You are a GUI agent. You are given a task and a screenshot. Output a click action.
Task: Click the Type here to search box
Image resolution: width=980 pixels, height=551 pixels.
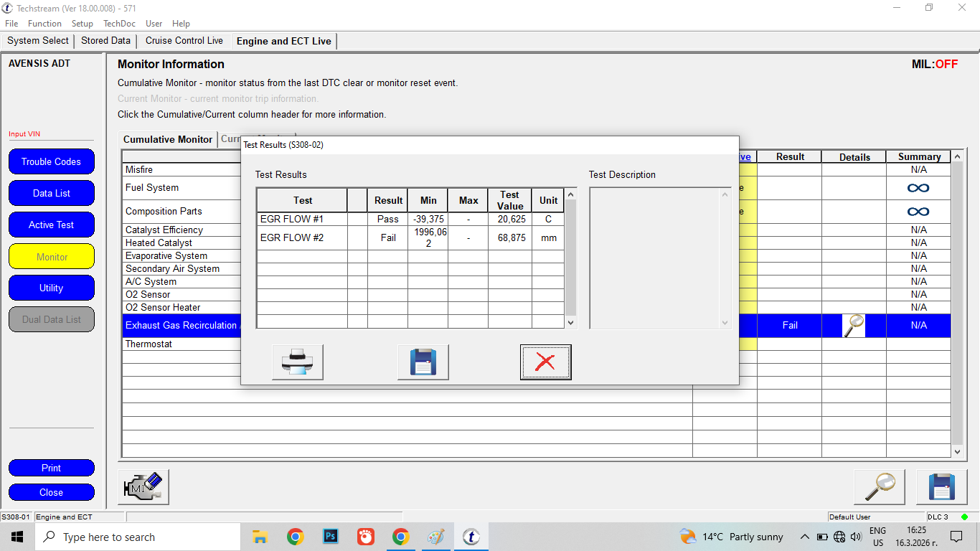tap(138, 537)
